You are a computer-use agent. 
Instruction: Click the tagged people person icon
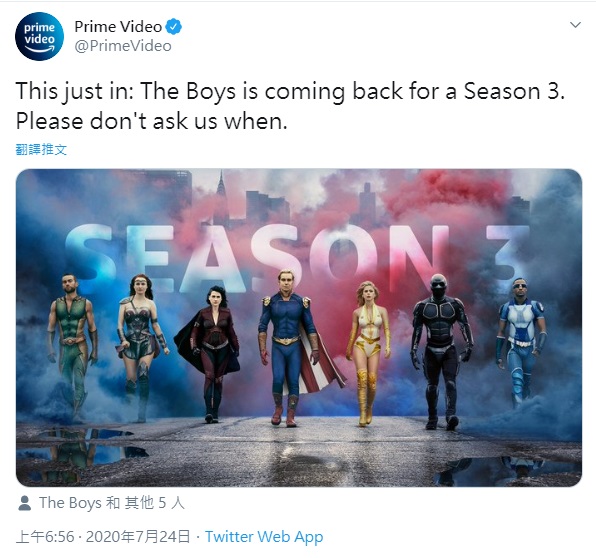click(25, 503)
